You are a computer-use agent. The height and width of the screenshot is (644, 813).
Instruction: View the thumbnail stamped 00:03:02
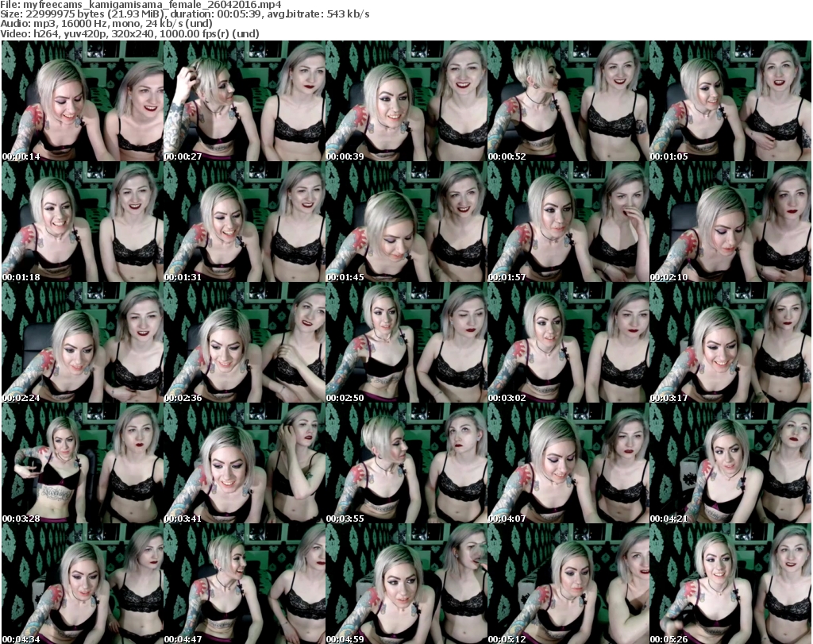(568, 342)
